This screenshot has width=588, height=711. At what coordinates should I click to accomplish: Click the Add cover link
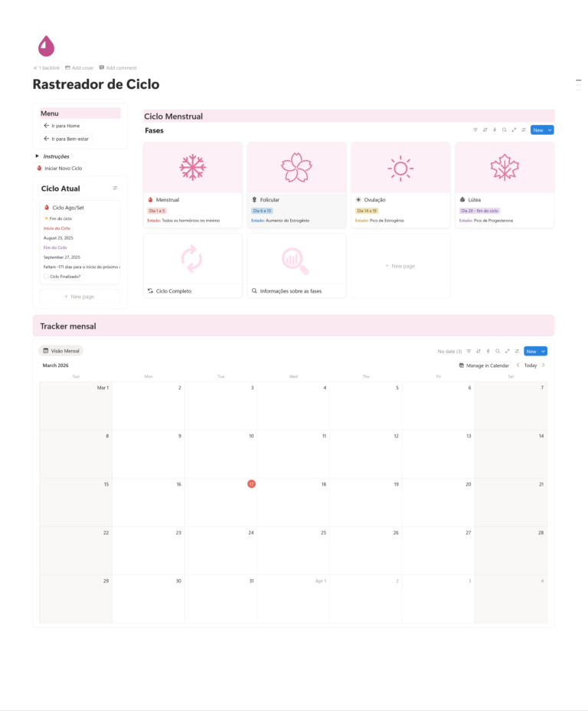[x=80, y=67]
